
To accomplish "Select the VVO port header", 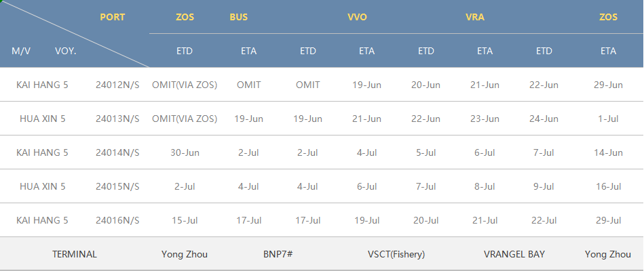I will tap(357, 17).
